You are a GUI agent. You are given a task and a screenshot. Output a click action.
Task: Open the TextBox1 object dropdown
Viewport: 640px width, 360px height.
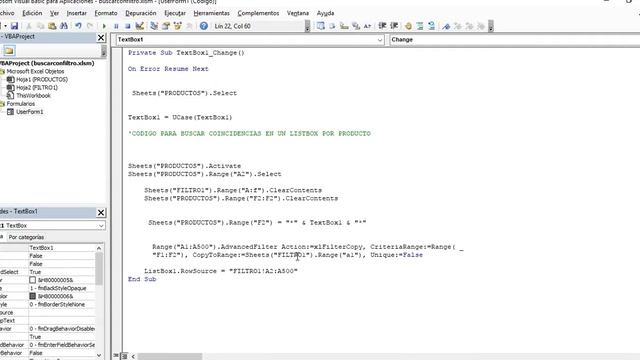[x=380, y=40]
